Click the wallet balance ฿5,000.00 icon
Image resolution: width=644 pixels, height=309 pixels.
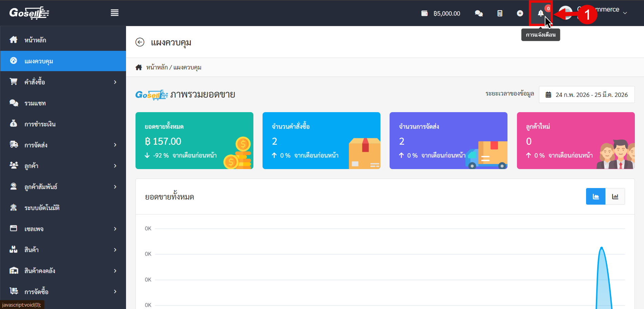point(424,13)
